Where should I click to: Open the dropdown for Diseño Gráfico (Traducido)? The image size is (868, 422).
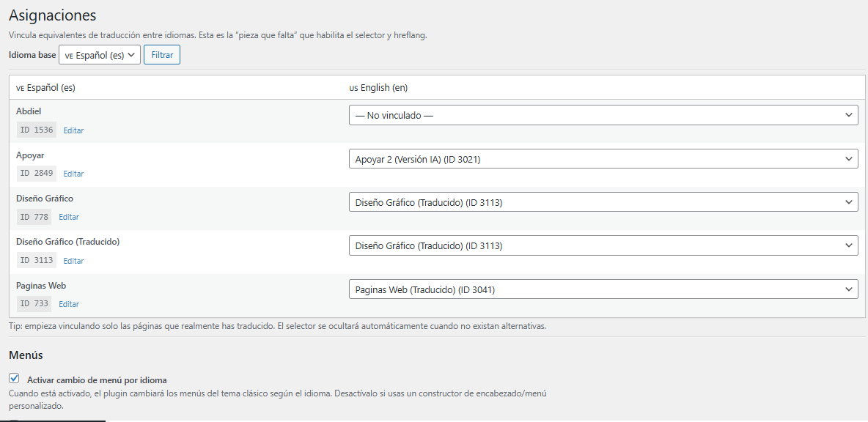[x=602, y=245]
